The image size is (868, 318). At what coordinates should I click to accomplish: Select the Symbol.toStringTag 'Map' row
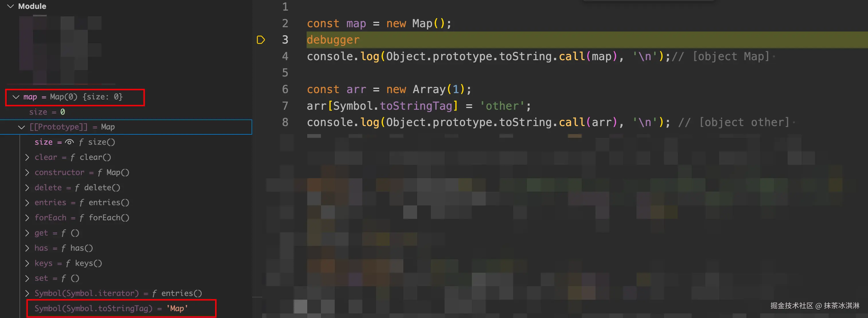point(111,308)
